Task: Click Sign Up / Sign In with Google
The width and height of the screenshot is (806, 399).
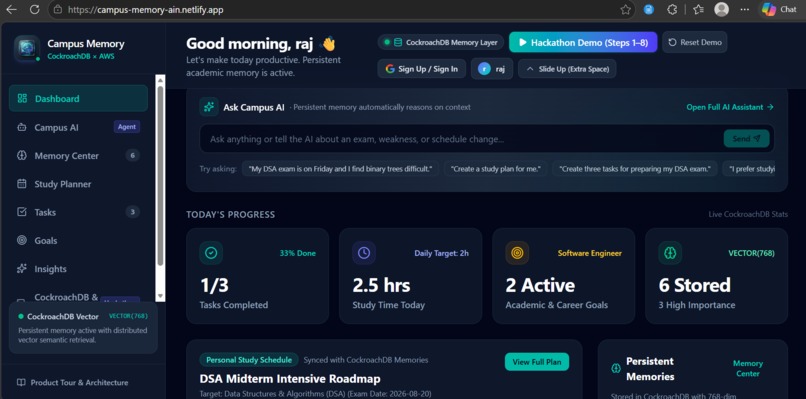Action: pos(422,69)
